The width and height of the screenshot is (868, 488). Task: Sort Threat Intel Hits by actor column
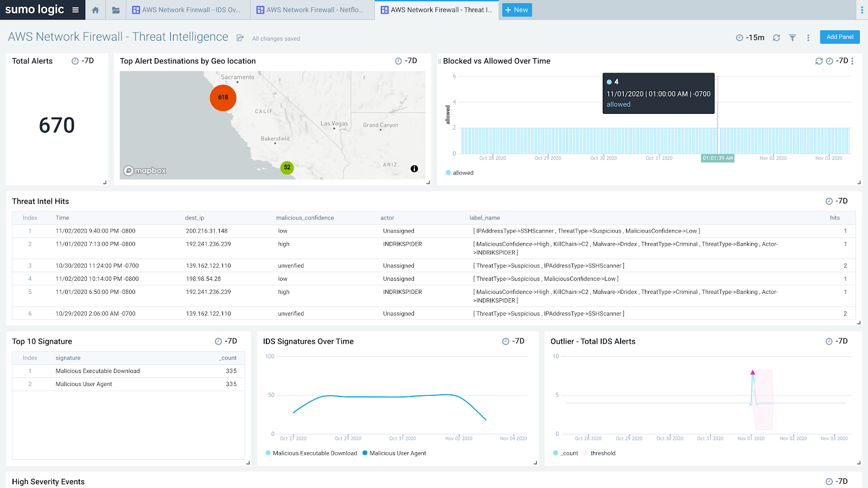pyautogui.click(x=387, y=218)
